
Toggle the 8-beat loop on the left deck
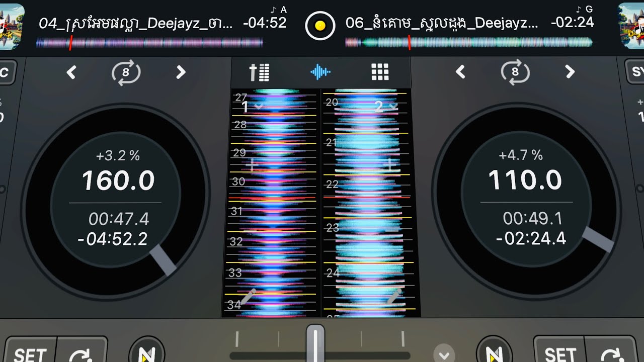point(126,73)
